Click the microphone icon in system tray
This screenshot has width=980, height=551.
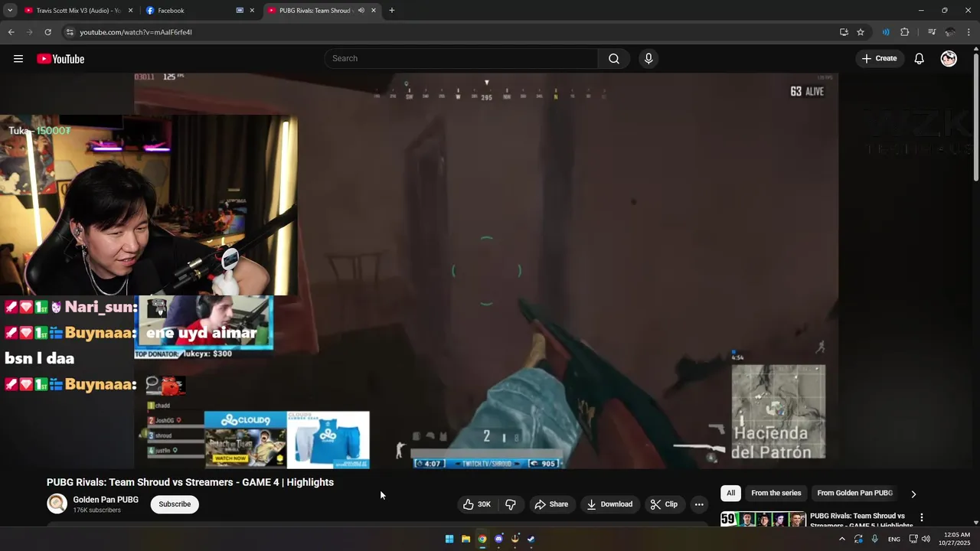(x=874, y=539)
